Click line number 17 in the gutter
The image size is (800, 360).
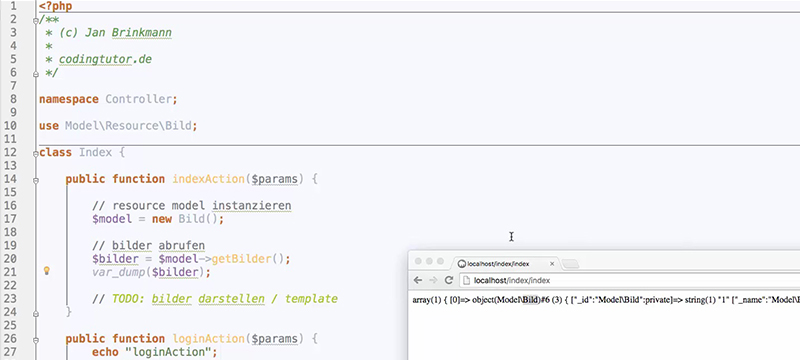10,219
